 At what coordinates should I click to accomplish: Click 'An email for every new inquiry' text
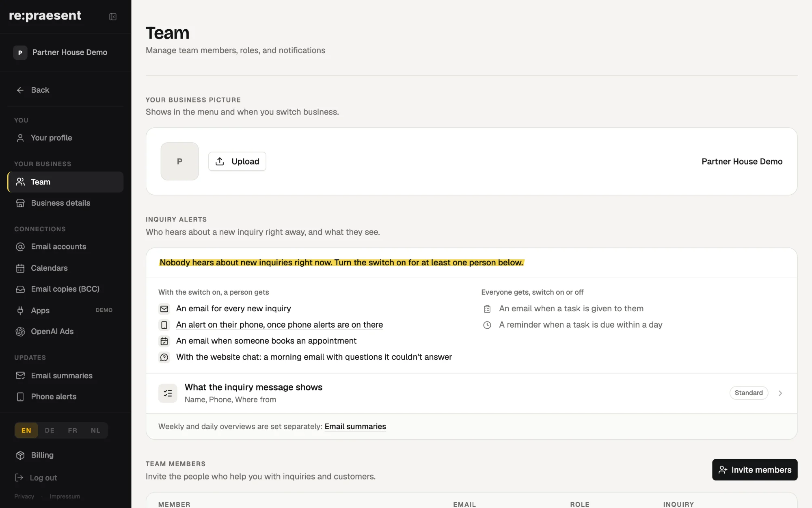coord(233,308)
